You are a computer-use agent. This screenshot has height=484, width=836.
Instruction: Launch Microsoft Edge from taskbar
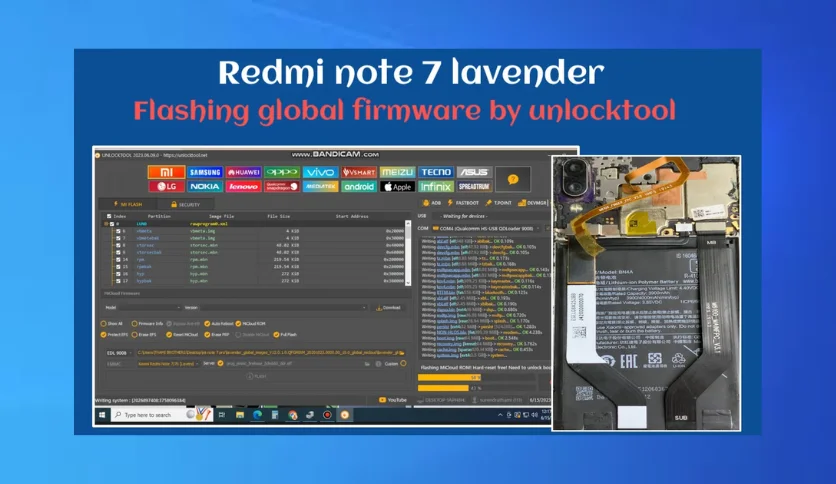[x=258, y=415]
